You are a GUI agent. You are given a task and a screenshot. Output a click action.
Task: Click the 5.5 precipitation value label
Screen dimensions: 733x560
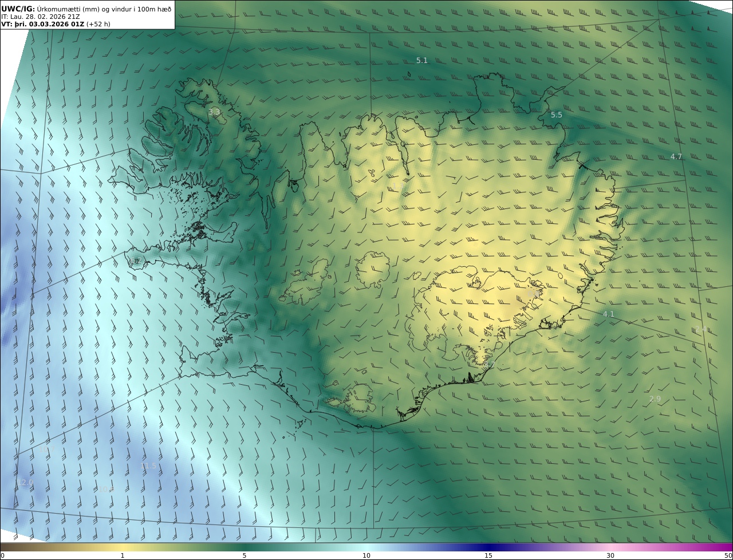tap(557, 115)
